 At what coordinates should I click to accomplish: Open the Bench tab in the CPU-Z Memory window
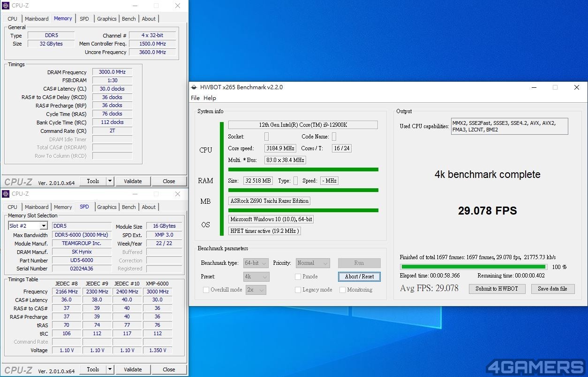129,19
